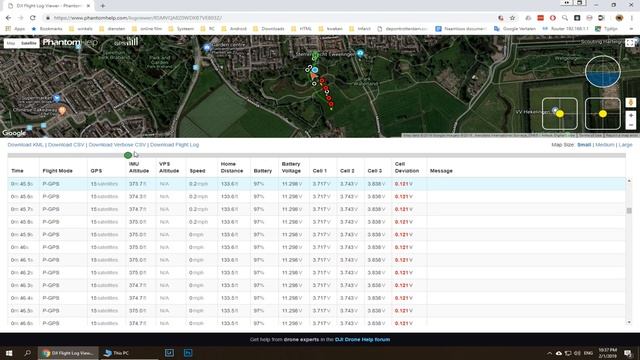The height and width of the screenshot is (360, 640).
Task: Click the Phantom Help logo
Action: click(70, 42)
